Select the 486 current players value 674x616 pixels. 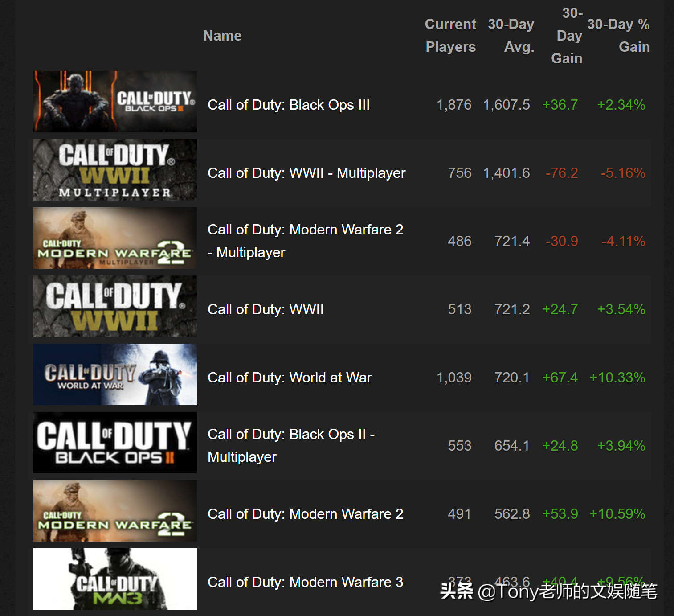pos(460,241)
